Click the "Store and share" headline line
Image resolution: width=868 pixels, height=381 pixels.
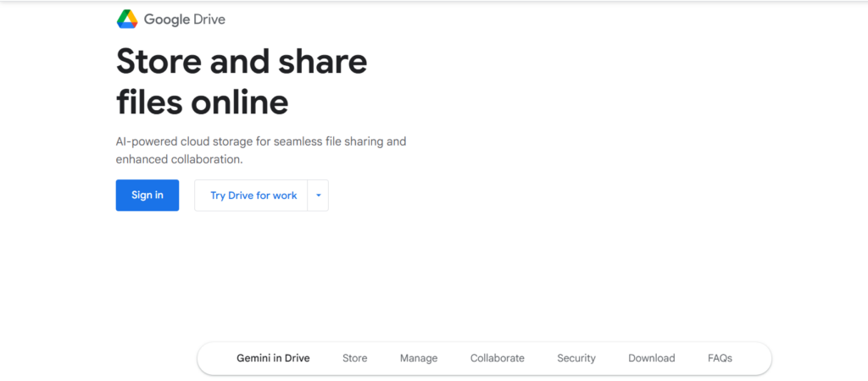coord(242,63)
